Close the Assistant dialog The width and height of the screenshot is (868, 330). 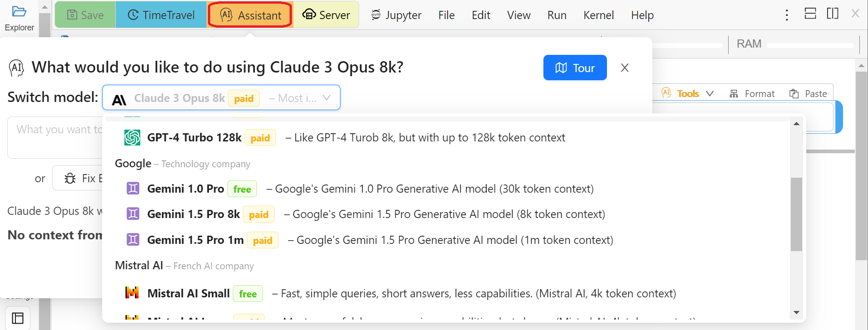[x=625, y=68]
